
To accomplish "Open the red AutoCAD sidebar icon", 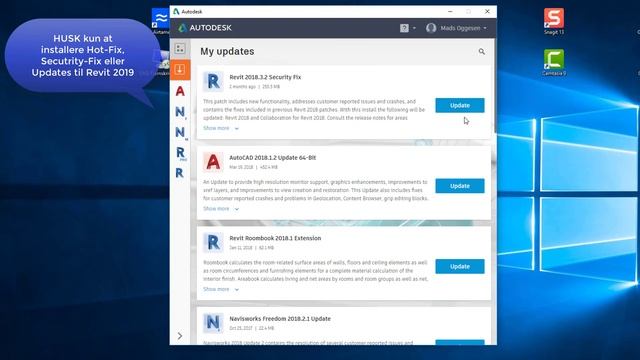I will (180, 91).
